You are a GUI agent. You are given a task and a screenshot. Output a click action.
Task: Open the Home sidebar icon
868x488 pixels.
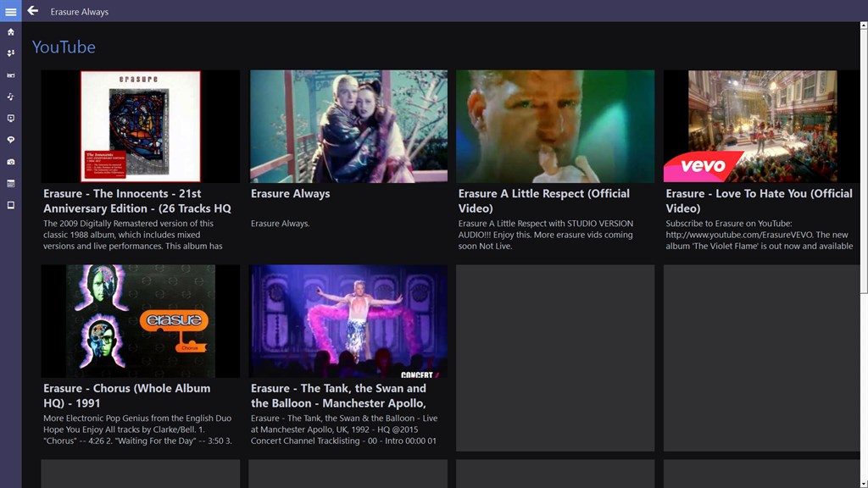10,32
